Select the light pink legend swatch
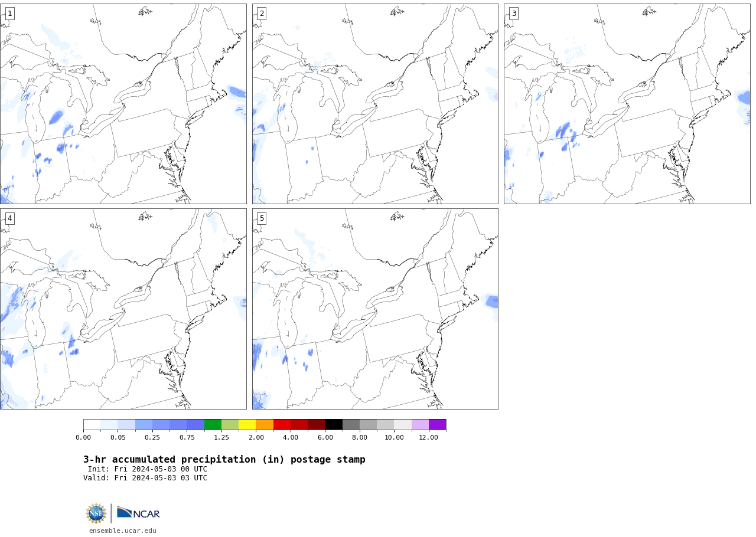The height and width of the screenshot is (537, 756). click(x=420, y=425)
